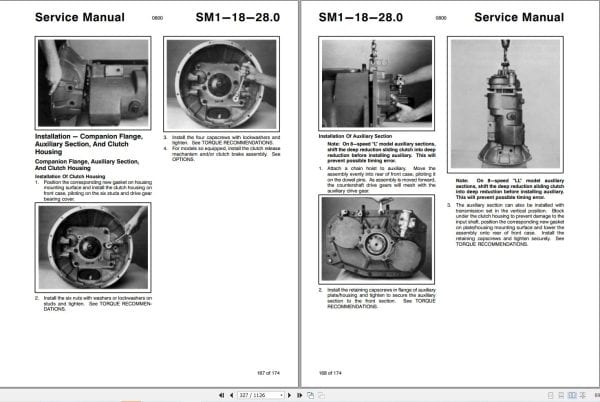Image resolution: width=600 pixels, height=402 pixels.
Task: Go to the next page arrow
Action: pyautogui.click(x=289, y=395)
